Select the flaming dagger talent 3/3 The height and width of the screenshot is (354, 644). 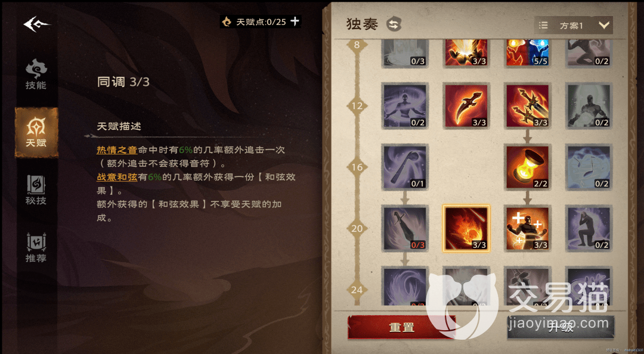(466, 106)
